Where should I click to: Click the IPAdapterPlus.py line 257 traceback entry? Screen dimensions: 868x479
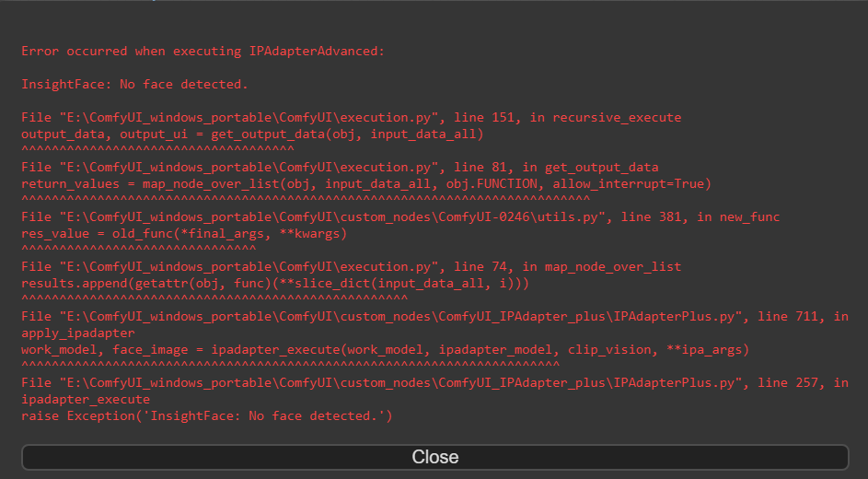tap(434, 382)
